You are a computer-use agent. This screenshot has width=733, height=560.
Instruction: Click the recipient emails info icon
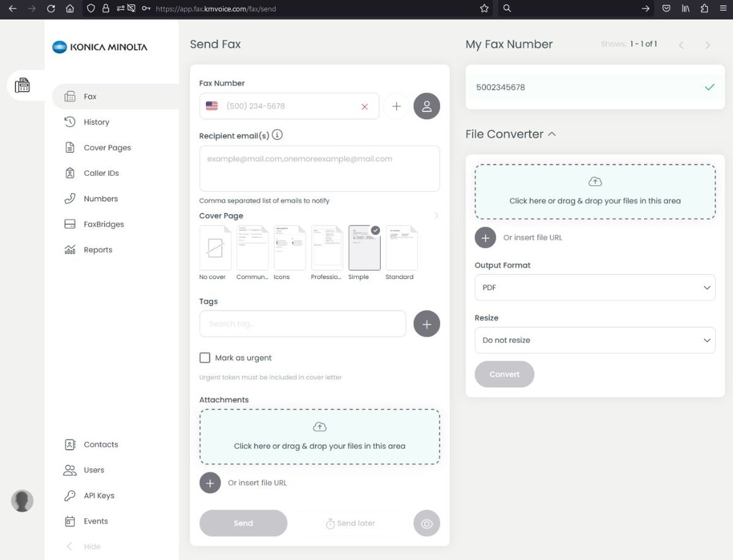pyautogui.click(x=277, y=135)
